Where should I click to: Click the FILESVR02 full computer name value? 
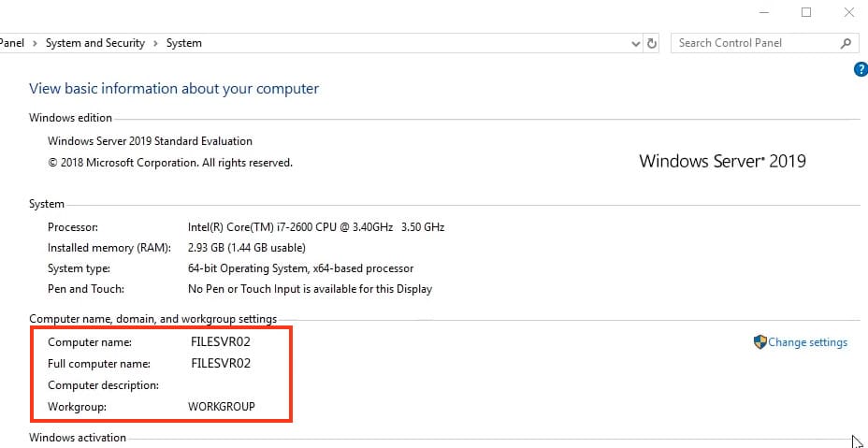(219, 364)
